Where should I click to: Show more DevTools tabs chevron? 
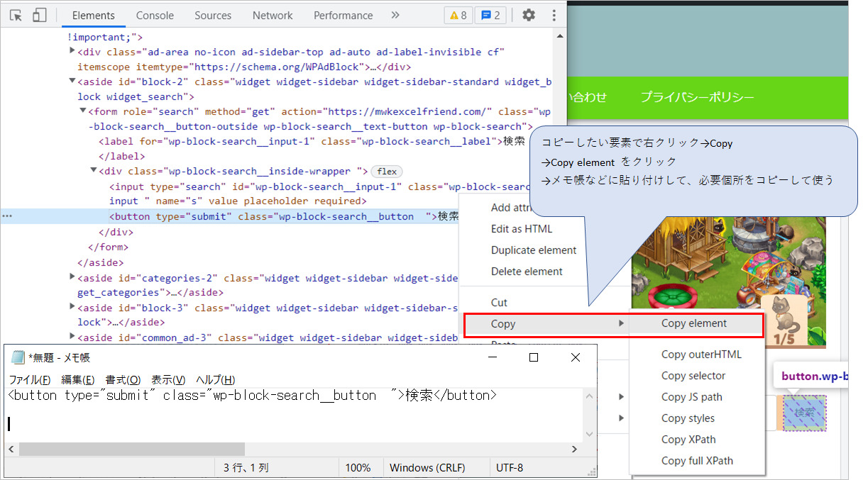pyautogui.click(x=395, y=15)
